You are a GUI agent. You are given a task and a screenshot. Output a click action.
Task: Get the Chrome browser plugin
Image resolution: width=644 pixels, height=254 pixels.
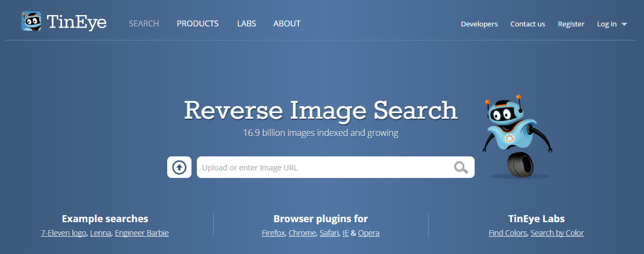(x=302, y=233)
